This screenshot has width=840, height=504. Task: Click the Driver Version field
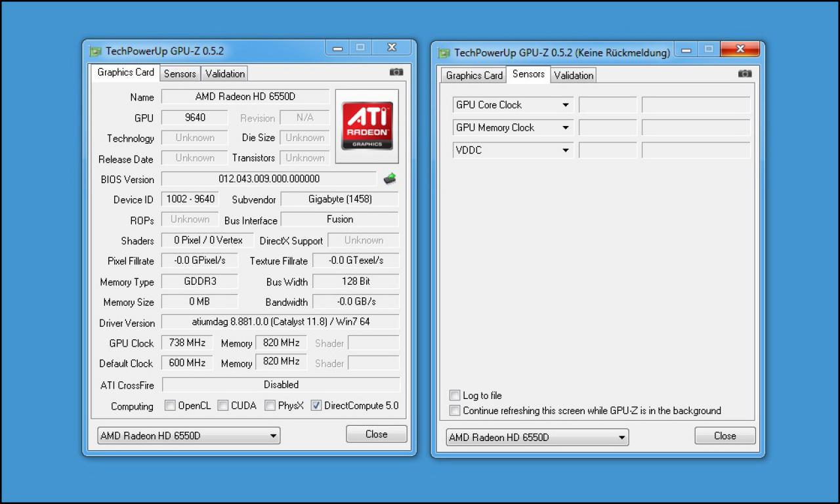pyautogui.click(x=280, y=322)
